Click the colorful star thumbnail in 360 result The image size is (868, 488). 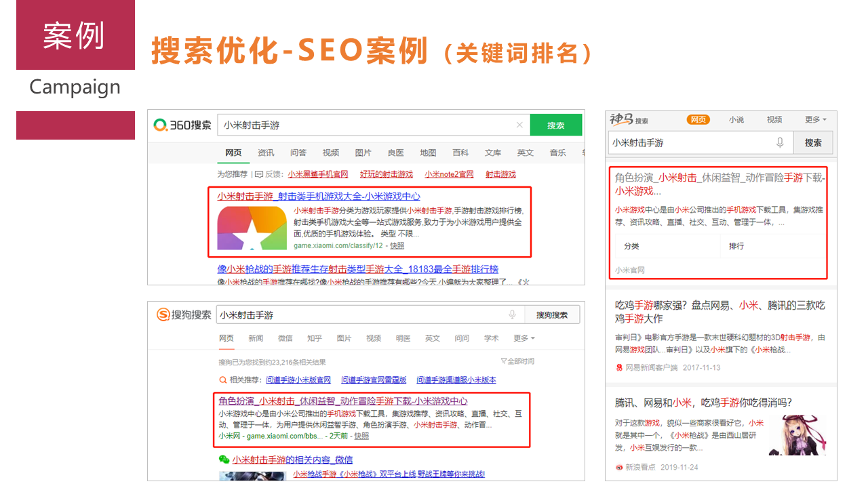coord(252,228)
